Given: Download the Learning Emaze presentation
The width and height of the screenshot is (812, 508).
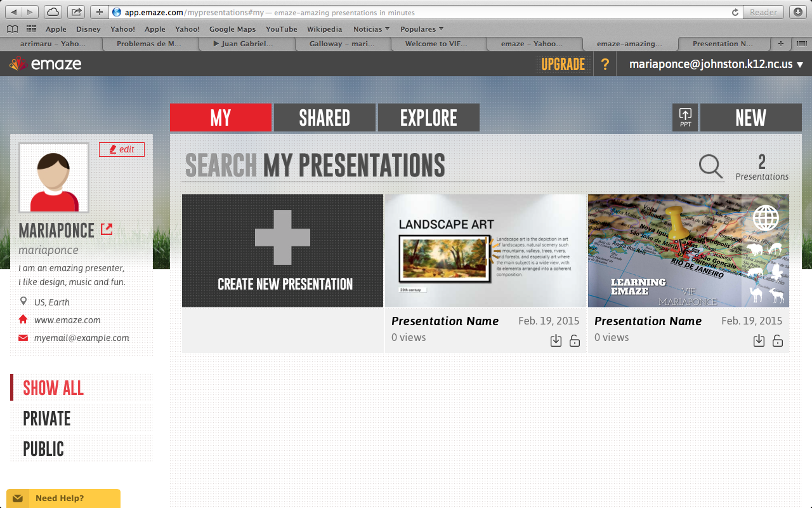Looking at the screenshot, I should (x=759, y=340).
